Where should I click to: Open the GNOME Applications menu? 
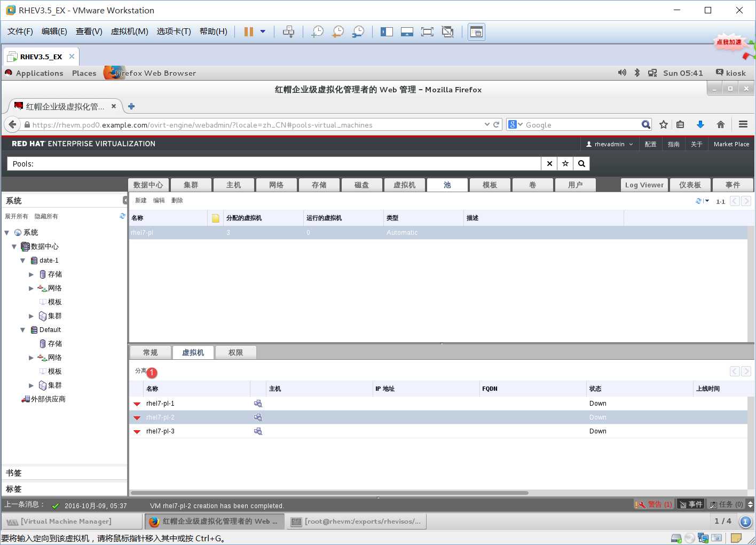pos(40,73)
